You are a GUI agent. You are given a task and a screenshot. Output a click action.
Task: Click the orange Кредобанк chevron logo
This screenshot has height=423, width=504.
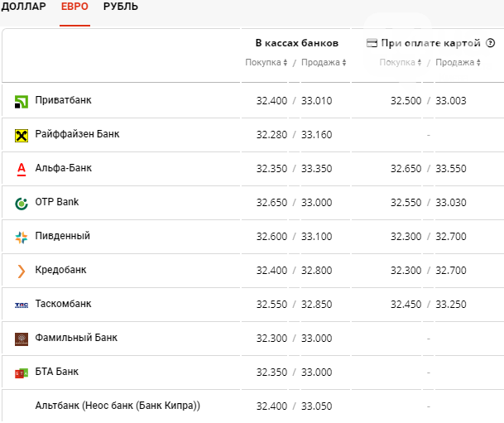tap(22, 272)
